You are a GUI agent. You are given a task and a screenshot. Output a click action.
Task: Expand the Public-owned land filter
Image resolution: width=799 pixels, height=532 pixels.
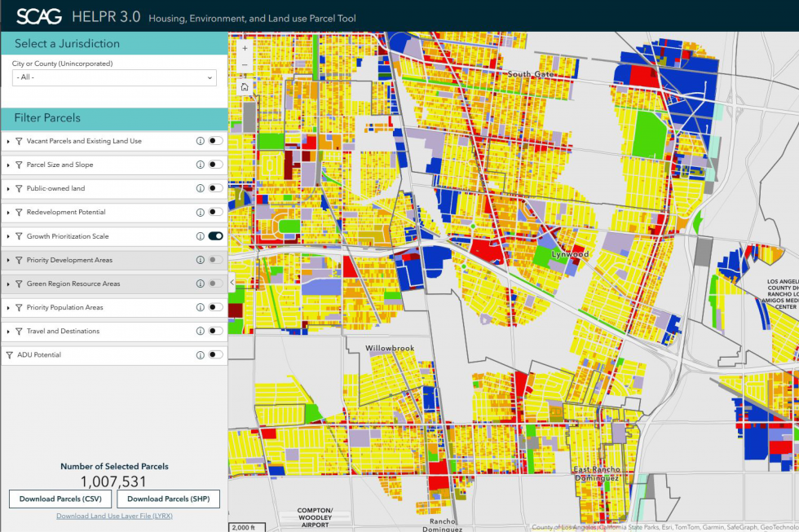(x=8, y=188)
